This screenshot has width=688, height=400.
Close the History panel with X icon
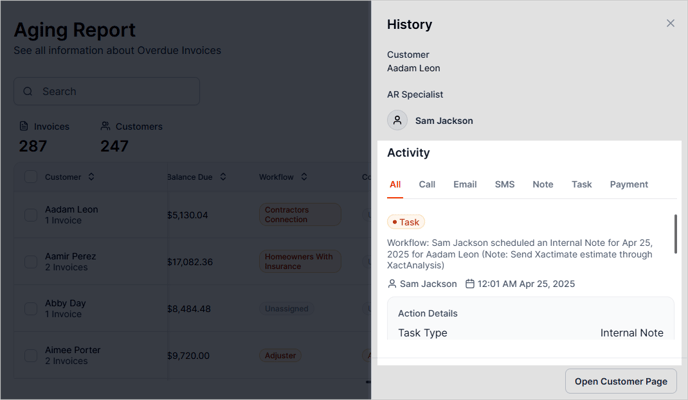point(670,23)
